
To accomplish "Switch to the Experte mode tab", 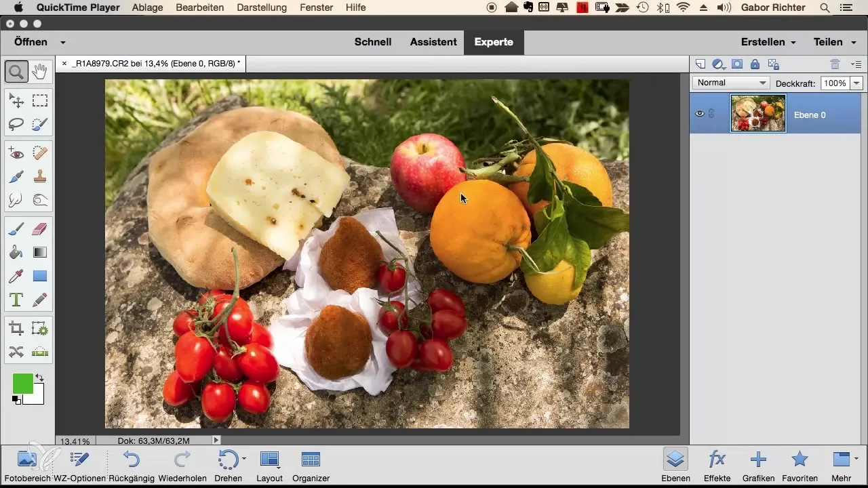I will tap(494, 42).
